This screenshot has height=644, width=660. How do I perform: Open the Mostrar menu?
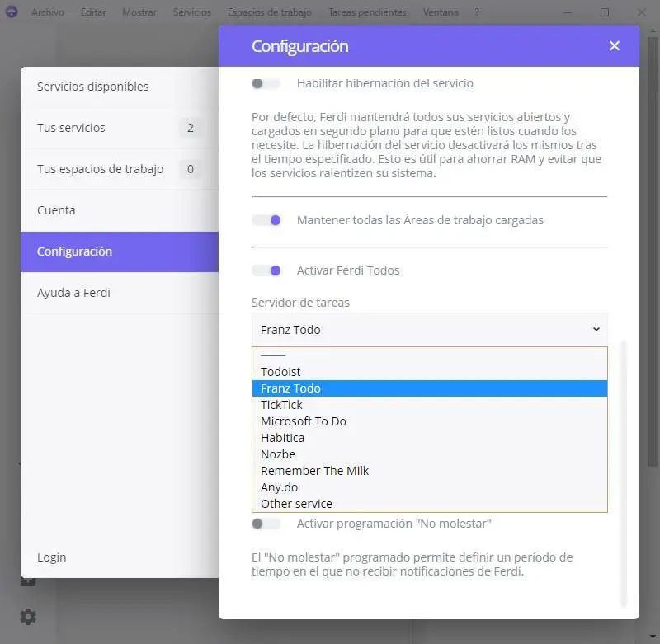[139, 12]
